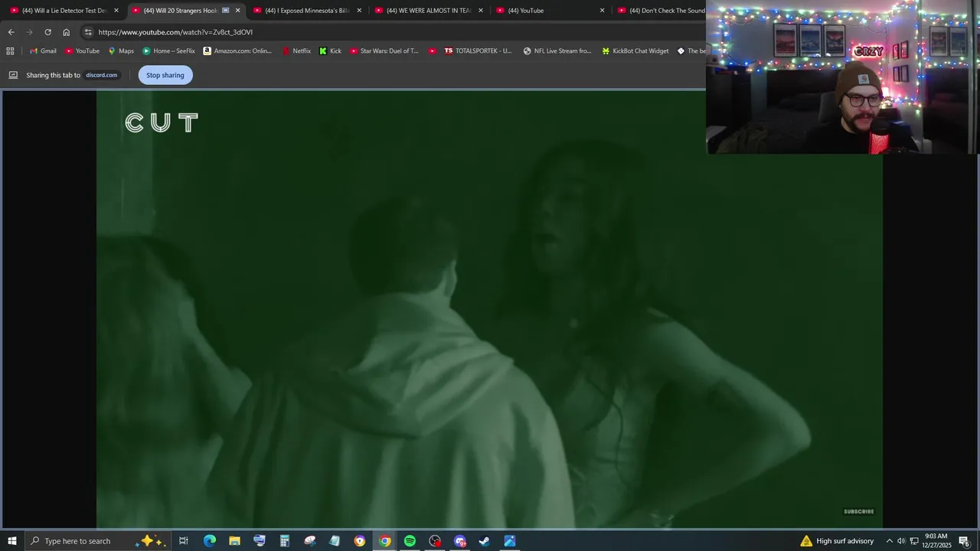Open the Amazon.com bookmark
Image resolution: width=980 pixels, height=551 pixels.
click(237, 51)
